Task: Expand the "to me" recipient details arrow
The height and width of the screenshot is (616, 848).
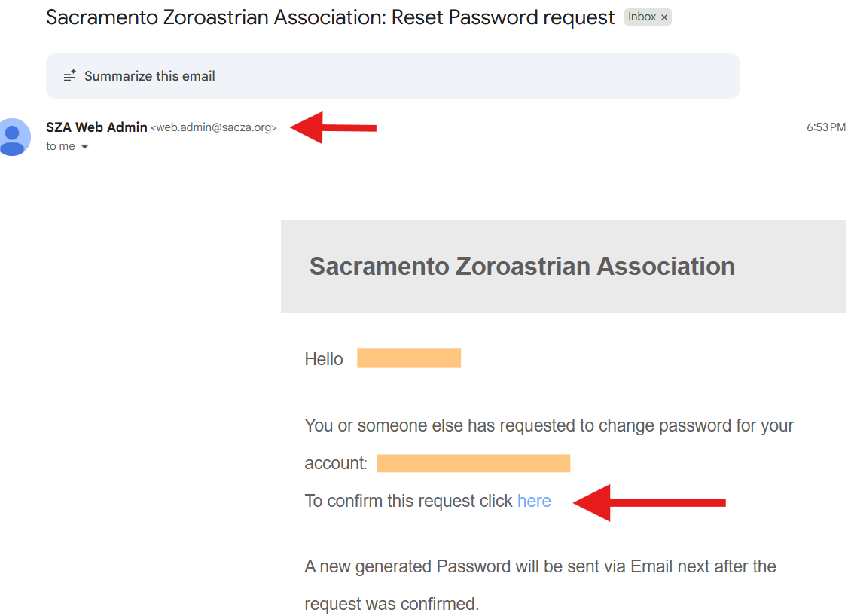Action: 84,147
